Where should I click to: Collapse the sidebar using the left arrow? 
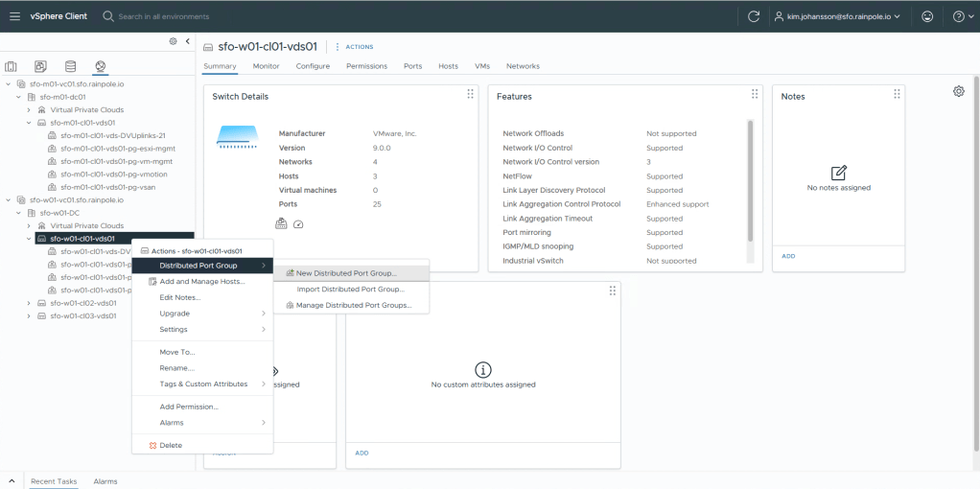[x=187, y=41]
